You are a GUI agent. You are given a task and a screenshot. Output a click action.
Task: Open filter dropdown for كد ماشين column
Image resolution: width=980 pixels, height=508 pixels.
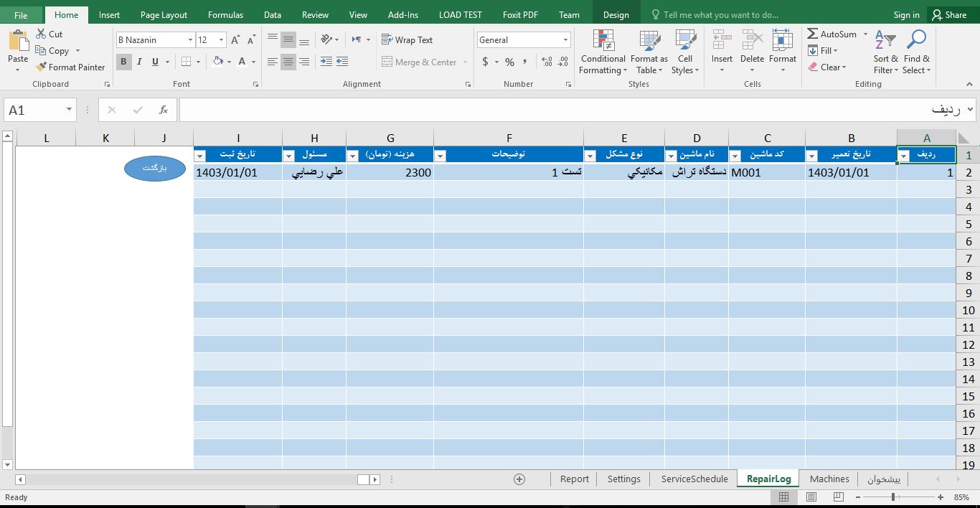(735, 156)
